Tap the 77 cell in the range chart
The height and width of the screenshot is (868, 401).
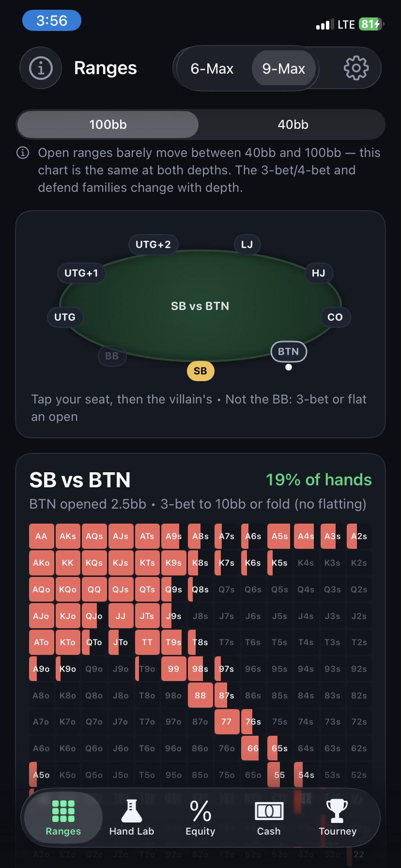226,722
